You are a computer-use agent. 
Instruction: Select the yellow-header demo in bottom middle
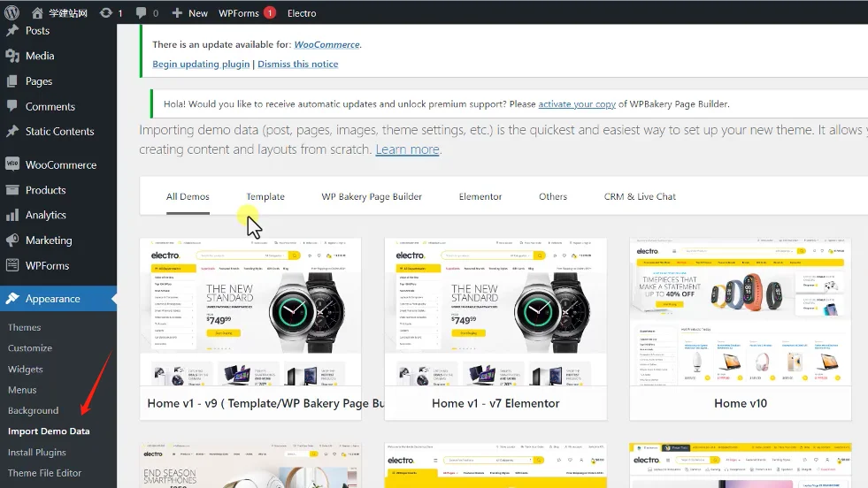pyautogui.click(x=495, y=465)
